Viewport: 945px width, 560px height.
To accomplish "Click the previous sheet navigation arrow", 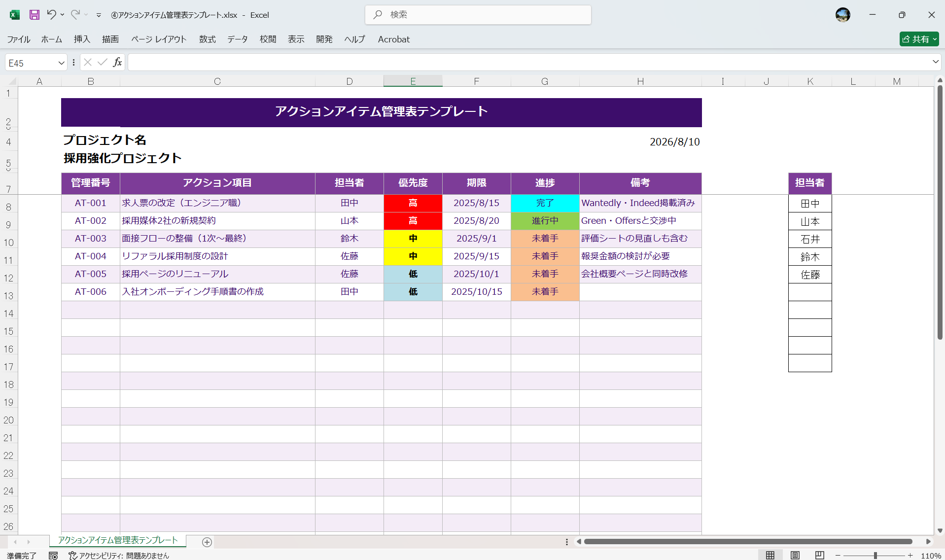I will point(15,542).
